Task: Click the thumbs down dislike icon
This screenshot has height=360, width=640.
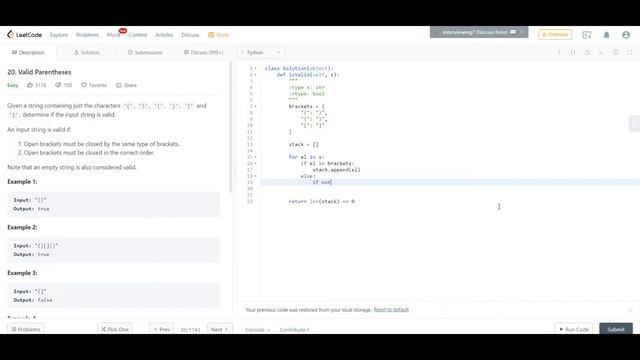Action: (x=58, y=85)
